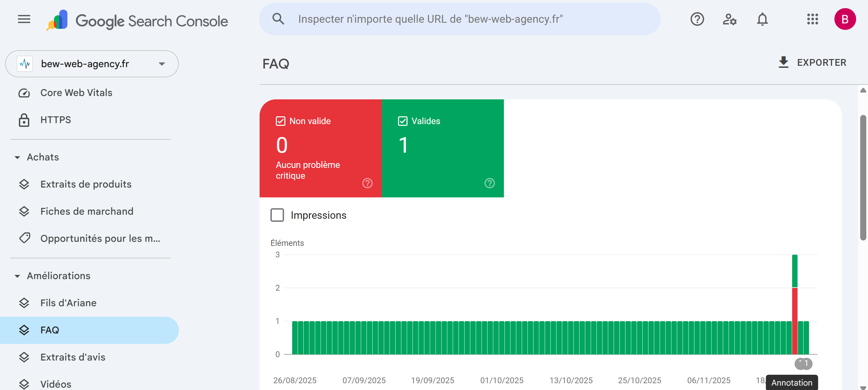Click the EXPORTER button

812,62
